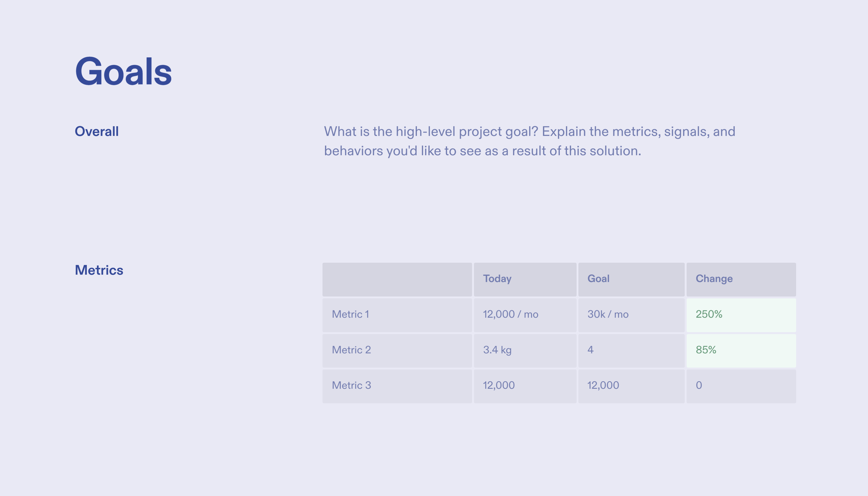This screenshot has height=496, width=868.
Task: Select Metric 3 Today value 12,000
Action: 499,385
